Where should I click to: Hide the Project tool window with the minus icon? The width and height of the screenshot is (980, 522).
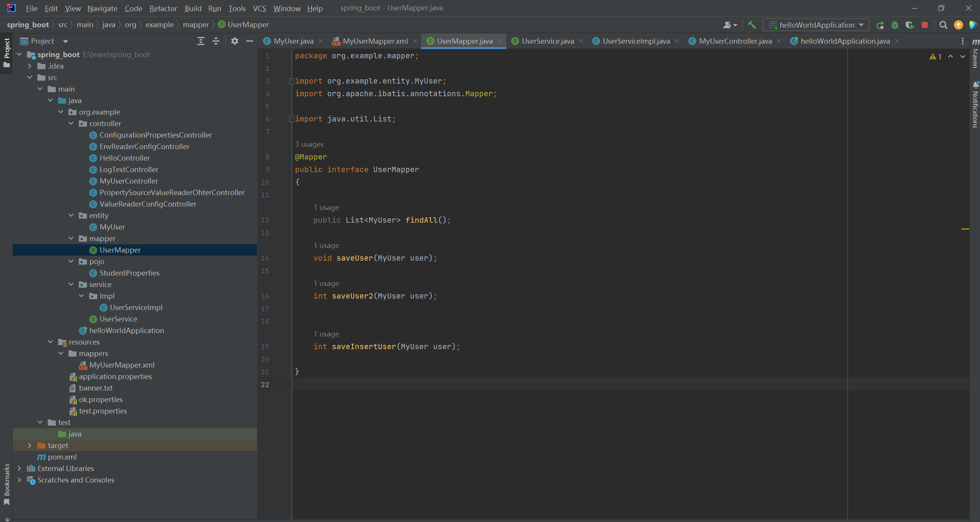click(250, 41)
